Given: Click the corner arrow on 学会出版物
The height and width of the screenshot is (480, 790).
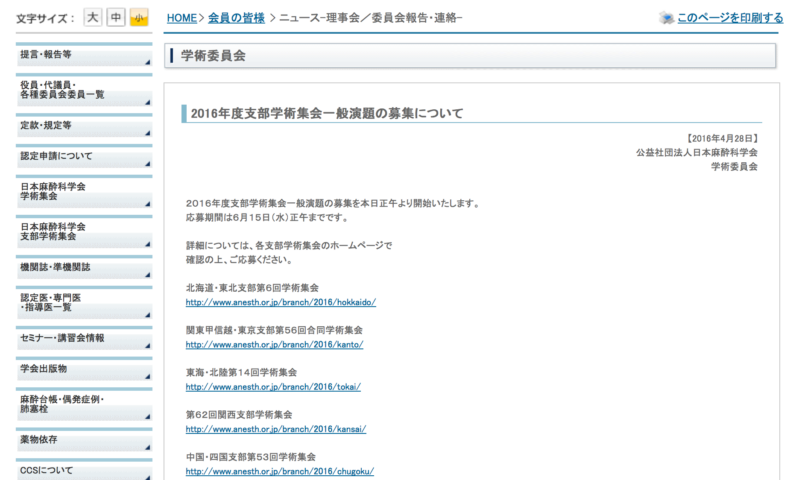Looking at the screenshot, I should tap(148, 377).
